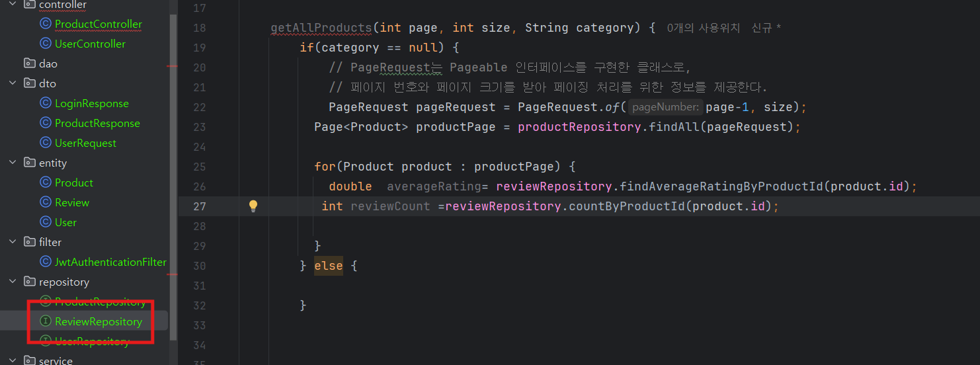Open UserRepository in the project tree
This screenshot has height=365, width=980.
[x=92, y=341]
